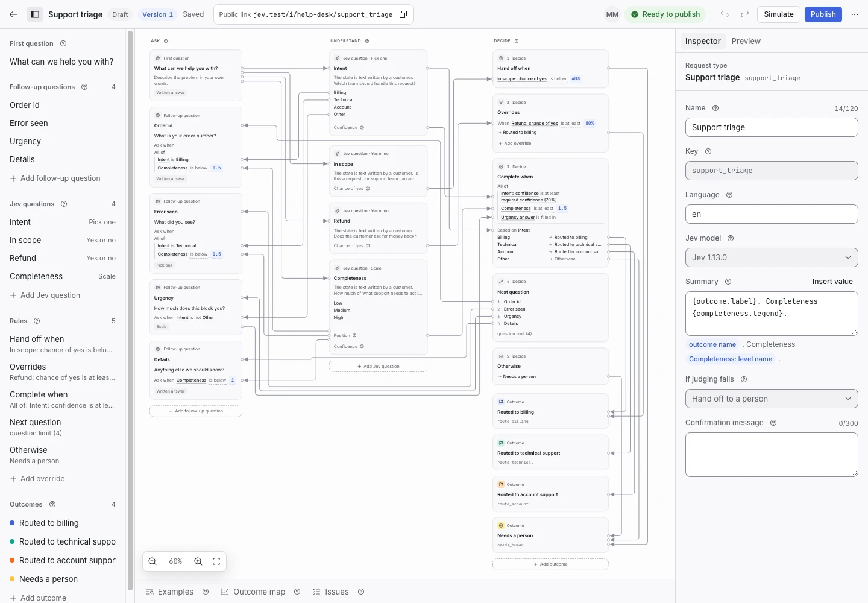Open the Version 1 selector
868x603 pixels.
157,14
